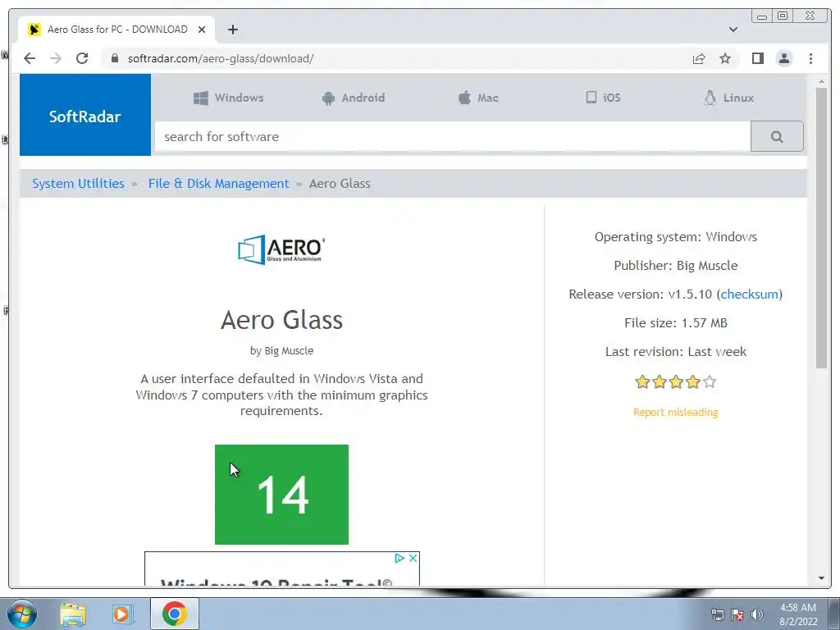Screen dimensions: 840x630
Task: Toggle the browser side panel
Action: pyautogui.click(x=757, y=58)
